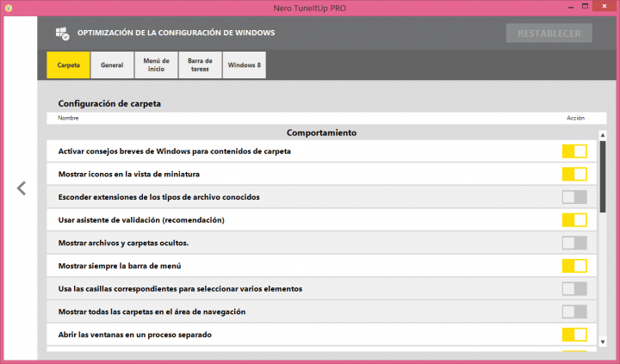Close the Nero TuneItUp PRO window
The height and width of the screenshot is (364, 620).
coord(604,6)
